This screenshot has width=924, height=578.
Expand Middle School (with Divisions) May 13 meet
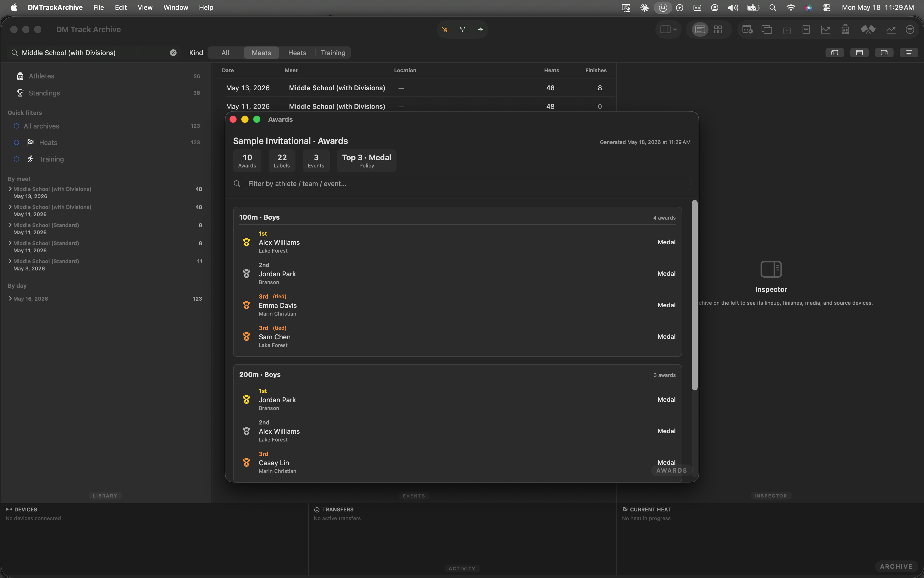pyautogui.click(x=10, y=189)
